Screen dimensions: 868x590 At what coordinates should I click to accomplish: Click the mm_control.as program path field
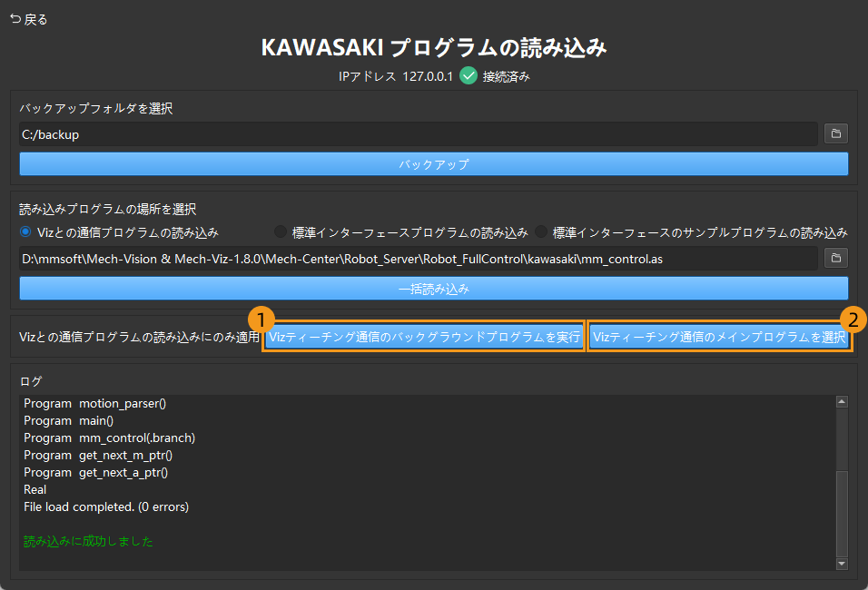click(419, 259)
